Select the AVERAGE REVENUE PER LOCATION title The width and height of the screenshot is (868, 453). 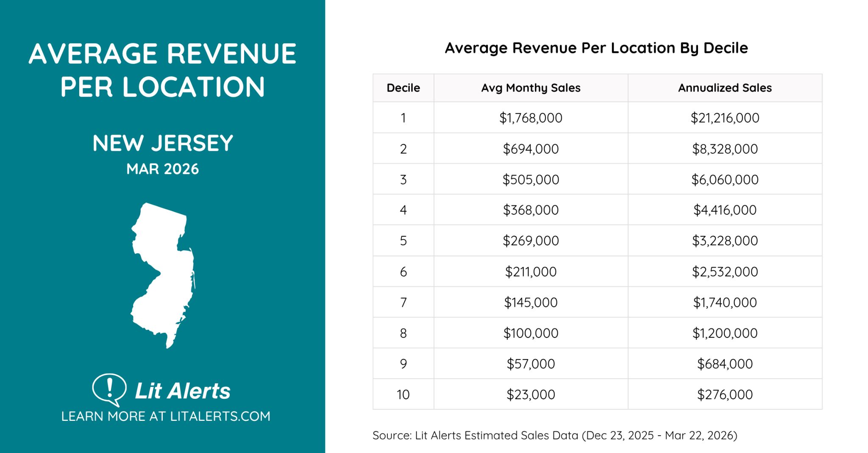[x=163, y=70]
